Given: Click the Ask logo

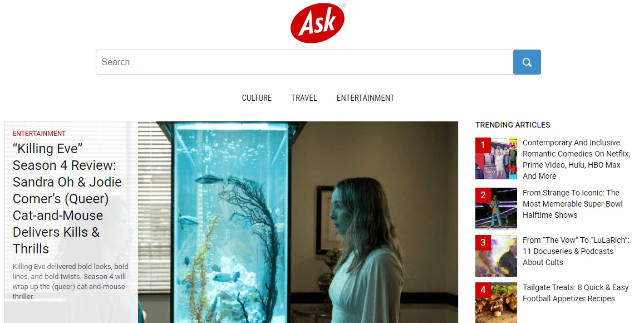Looking at the screenshot, I should [318, 23].
